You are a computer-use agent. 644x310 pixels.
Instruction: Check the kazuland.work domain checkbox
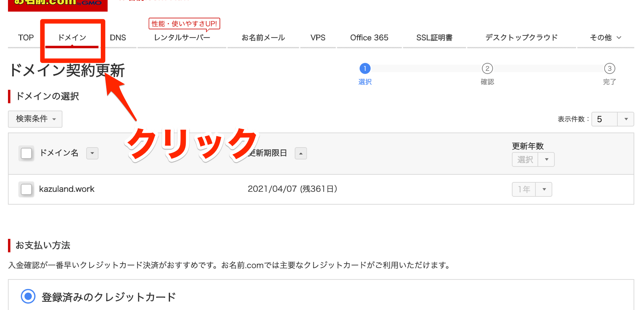click(26, 189)
